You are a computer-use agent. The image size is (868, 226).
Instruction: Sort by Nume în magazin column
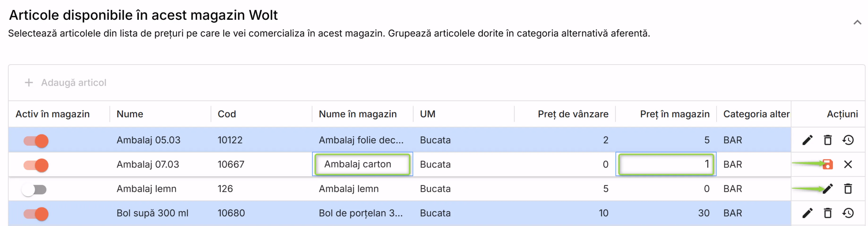[358, 114]
